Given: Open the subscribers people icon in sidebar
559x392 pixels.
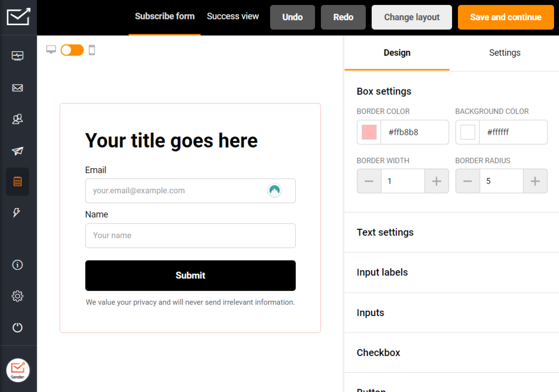Looking at the screenshot, I should pos(17,119).
